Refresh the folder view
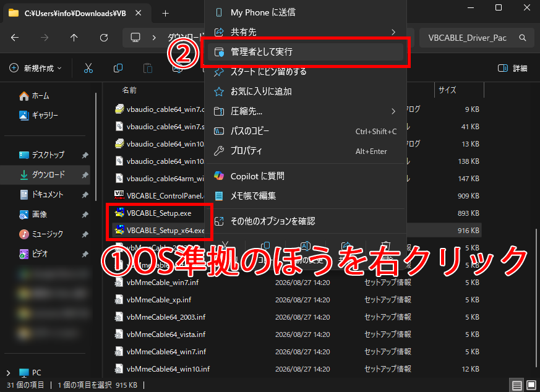 [x=104, y=38]
